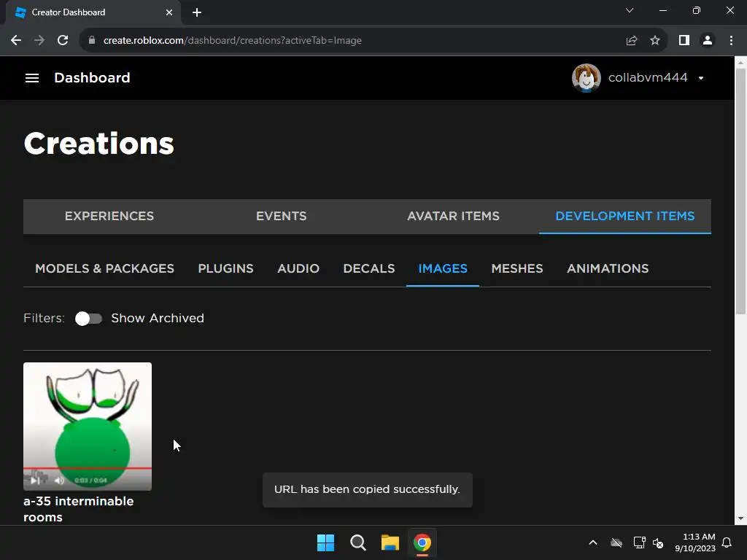Open the clock showing 1:13 AM
Image resolution: width=747 pixels, height=560 pixels.
pyautogui.click(x=695, y=542)
